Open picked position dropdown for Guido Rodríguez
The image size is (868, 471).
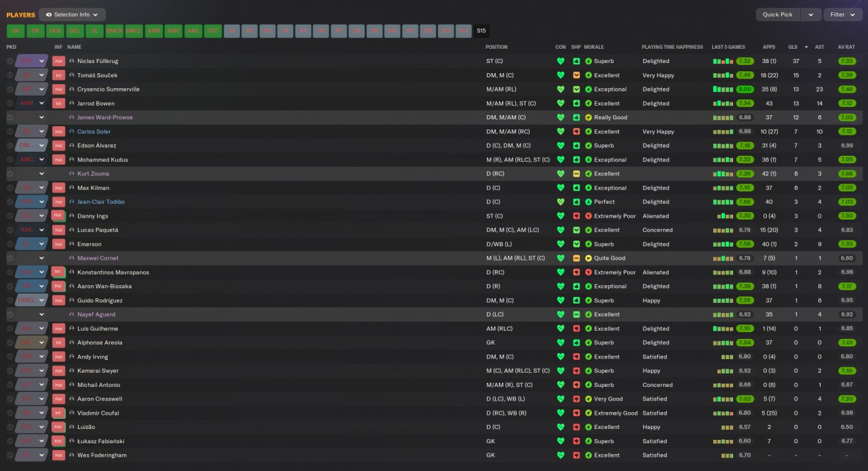coord(41,300)
